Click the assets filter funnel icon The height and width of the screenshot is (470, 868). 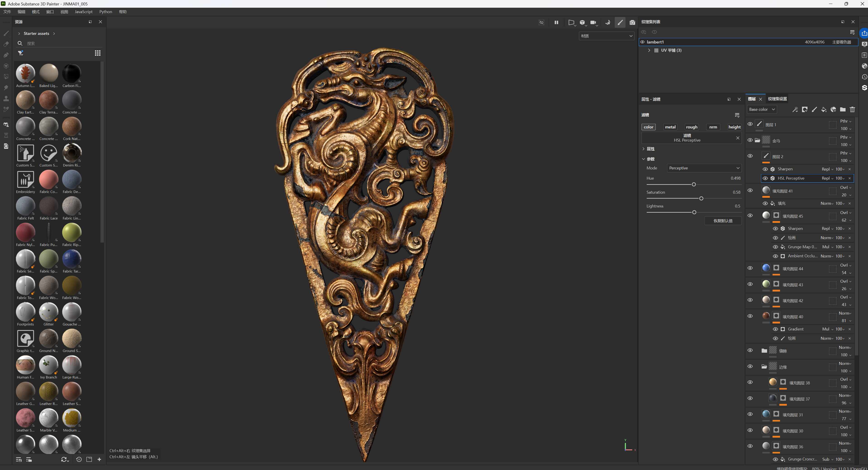[x=21, y=53]
